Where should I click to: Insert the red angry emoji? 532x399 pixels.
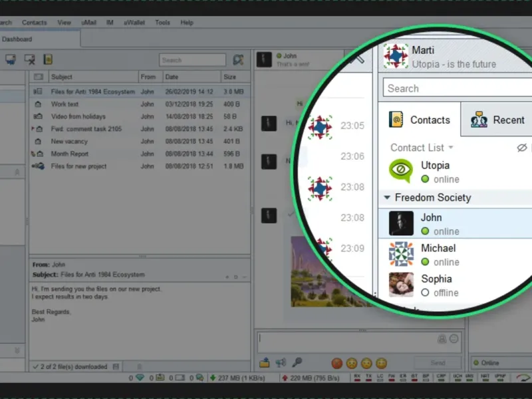pyautogui.click(x=337, y=363)
